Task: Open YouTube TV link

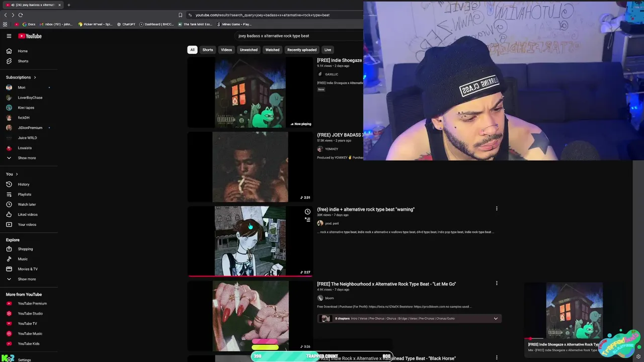Action: (x=21, y=323)
